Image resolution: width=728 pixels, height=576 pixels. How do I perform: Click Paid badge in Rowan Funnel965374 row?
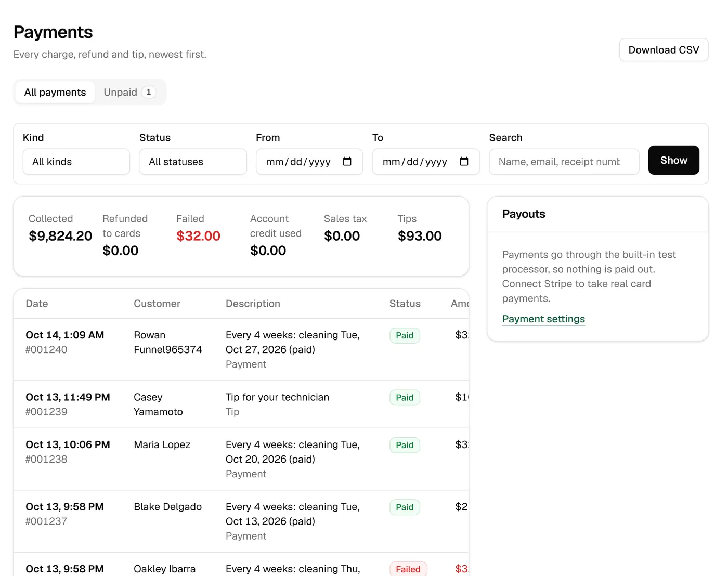405,335
